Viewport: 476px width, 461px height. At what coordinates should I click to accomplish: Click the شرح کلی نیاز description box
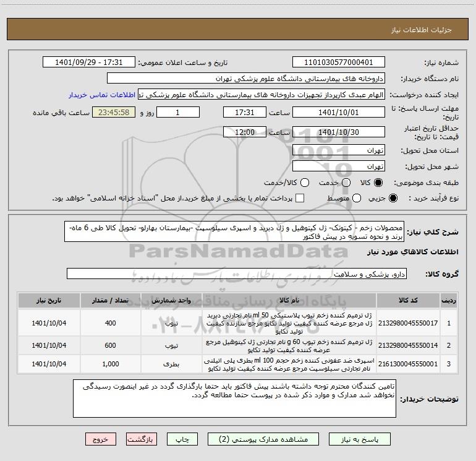(234, 231)
